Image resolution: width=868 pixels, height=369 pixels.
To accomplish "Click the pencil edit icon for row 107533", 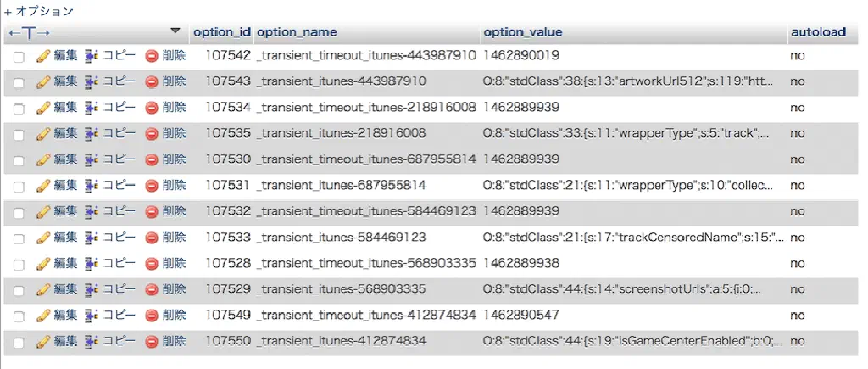I will [43, 238].
